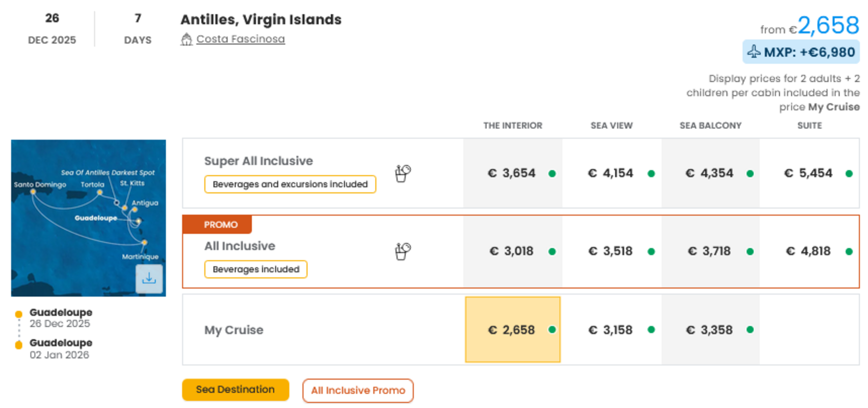This screenshot has width=868, height=408.
Task: Click the All Inclusive Promo tag
Action: click(x=358, y=391)
